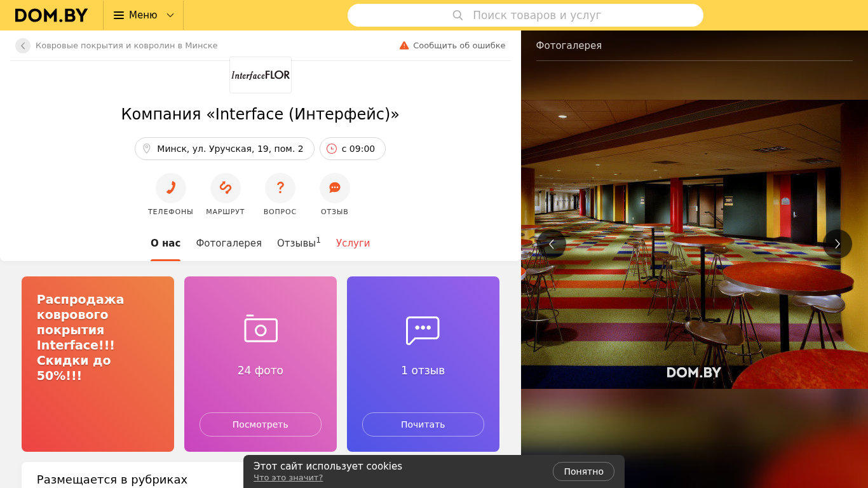Click the 1 отзыв text

tap(423, 370)
